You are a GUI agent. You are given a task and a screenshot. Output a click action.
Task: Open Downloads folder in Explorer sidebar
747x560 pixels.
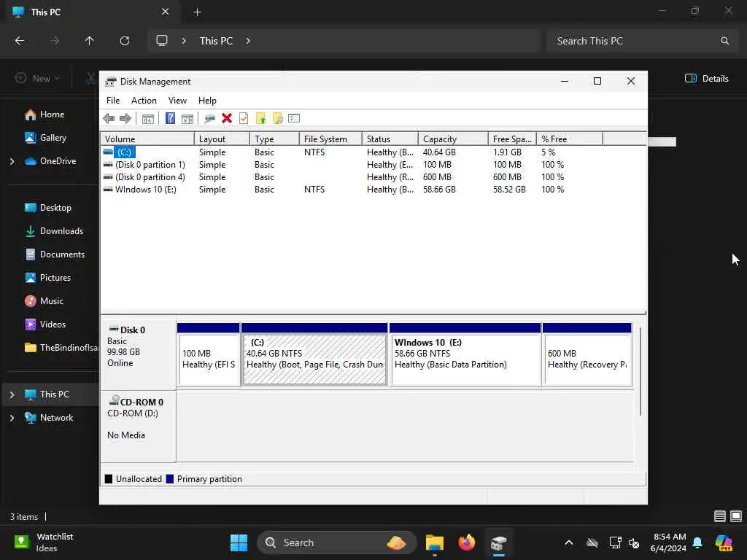coord(54,231)
